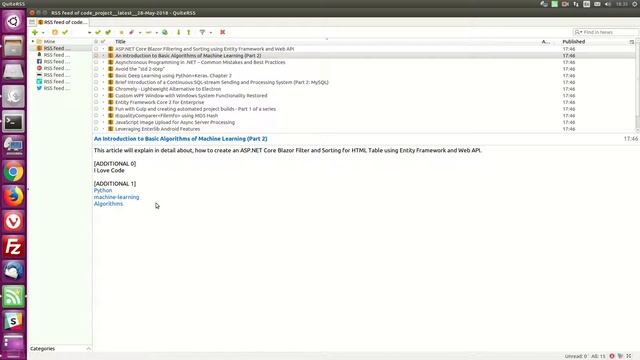This screenshot has width=640, height=360.
Task: Toggle star for 'Basic Deep Learning using Python+Keras' row
Action: [96, 76]
